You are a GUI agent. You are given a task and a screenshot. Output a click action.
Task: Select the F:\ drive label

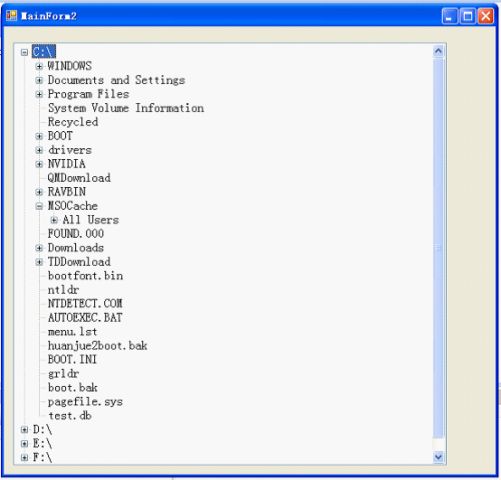pos(42,458)
